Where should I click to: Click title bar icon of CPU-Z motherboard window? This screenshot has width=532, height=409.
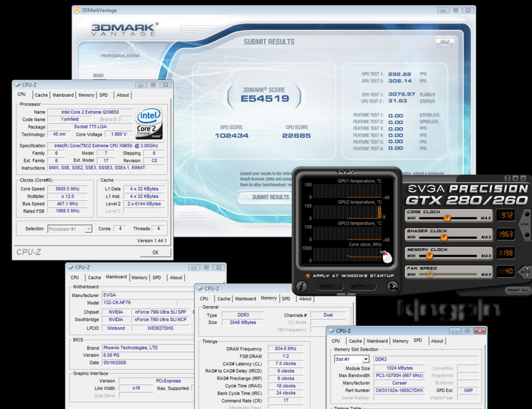click(70, 267)
